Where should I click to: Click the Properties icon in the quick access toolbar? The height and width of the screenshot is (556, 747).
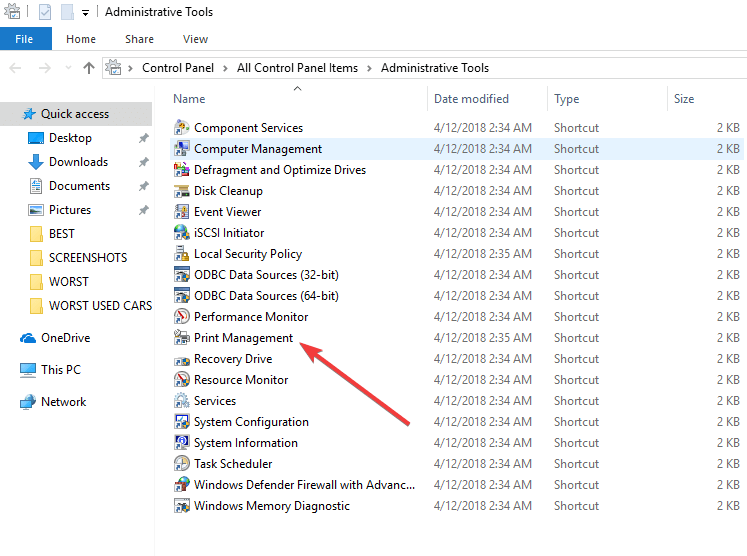(45, 12)
